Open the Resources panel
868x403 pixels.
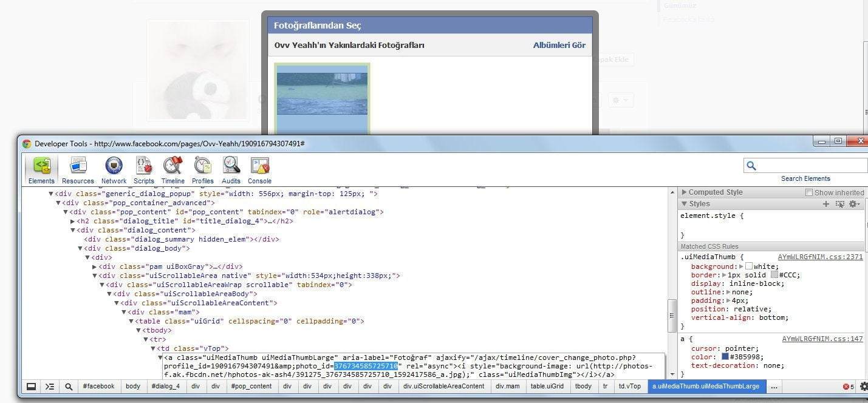78,170
